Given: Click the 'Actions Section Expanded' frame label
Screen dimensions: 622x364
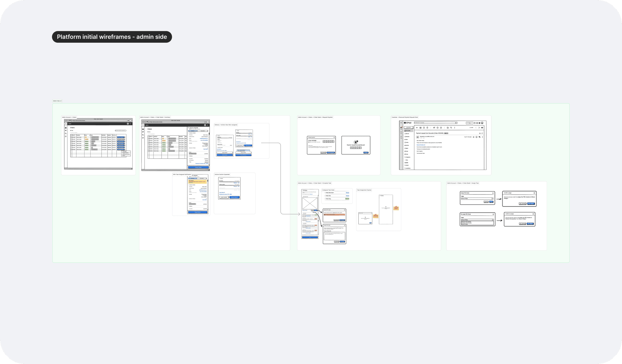Looking at the screenshot, I should (x=222, y=174).
